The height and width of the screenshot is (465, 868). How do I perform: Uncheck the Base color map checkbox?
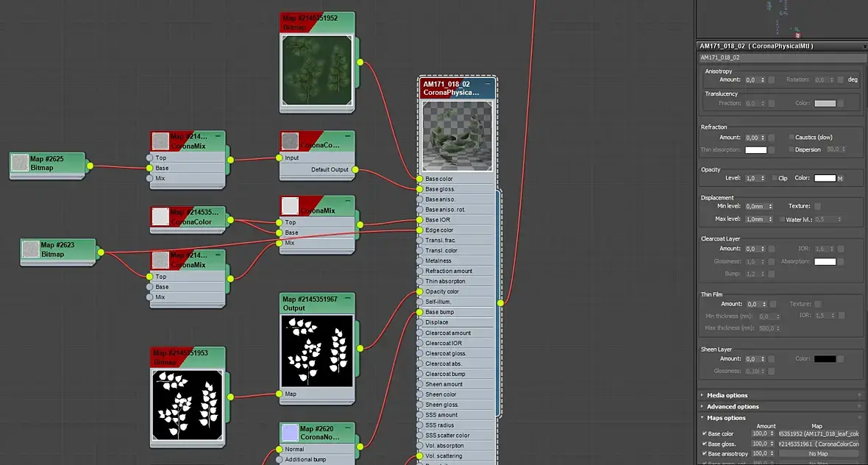[x=705, y=434]
